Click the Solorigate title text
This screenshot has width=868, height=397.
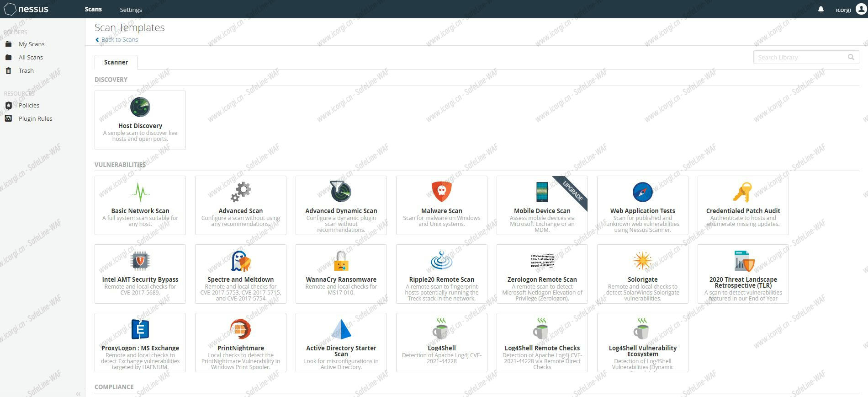pos(643,279)
